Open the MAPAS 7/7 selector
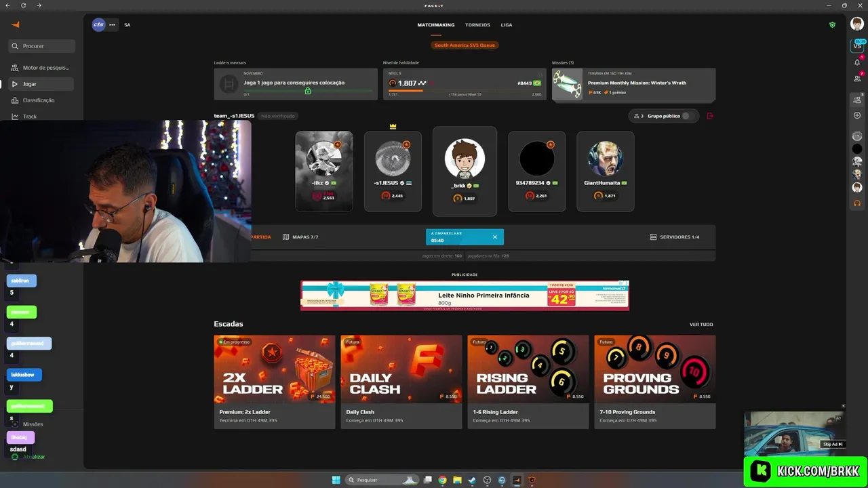 click(300, 237)
